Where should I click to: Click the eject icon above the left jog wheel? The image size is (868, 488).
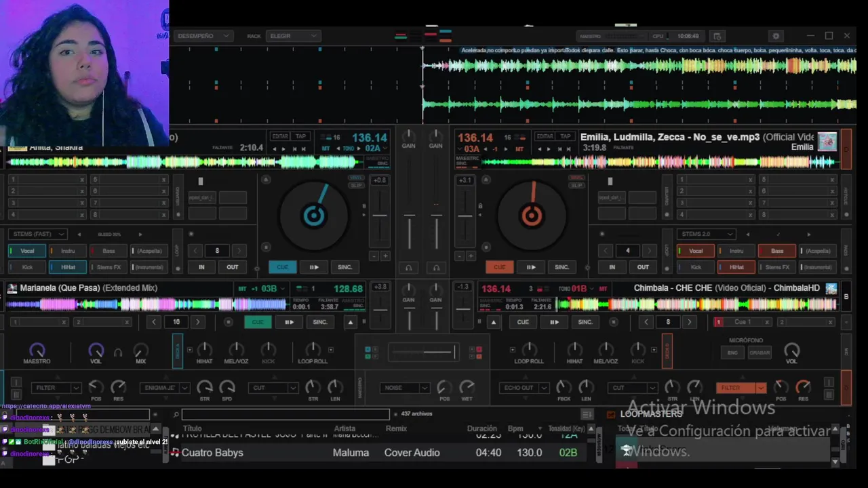point(266,180)
